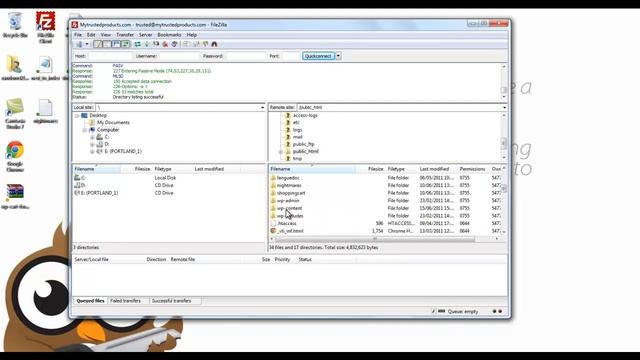The height and width of the screenshot is (360, 640).
Task: Collapse the Computer node in local tree
Action: [x=84, y=130]
